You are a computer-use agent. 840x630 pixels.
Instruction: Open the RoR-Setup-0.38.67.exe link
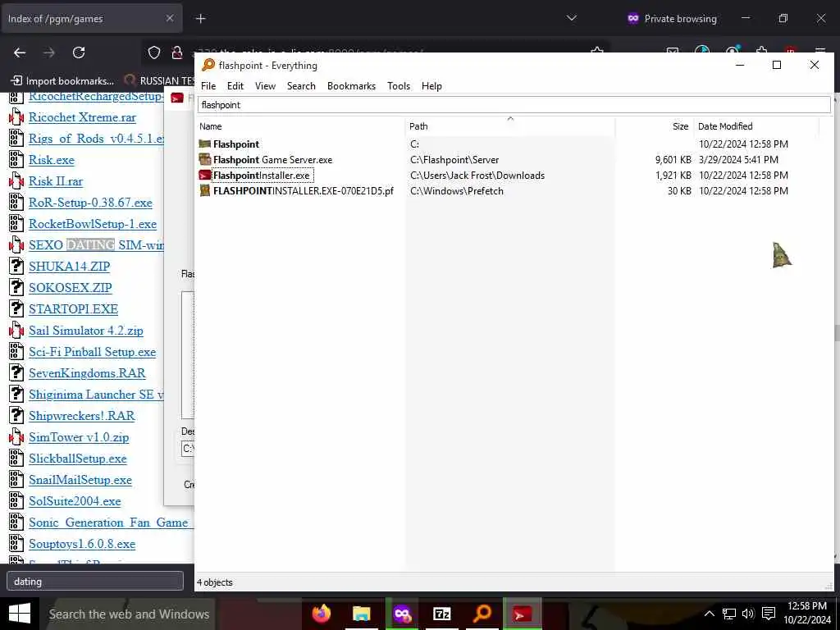click(90, 203)
